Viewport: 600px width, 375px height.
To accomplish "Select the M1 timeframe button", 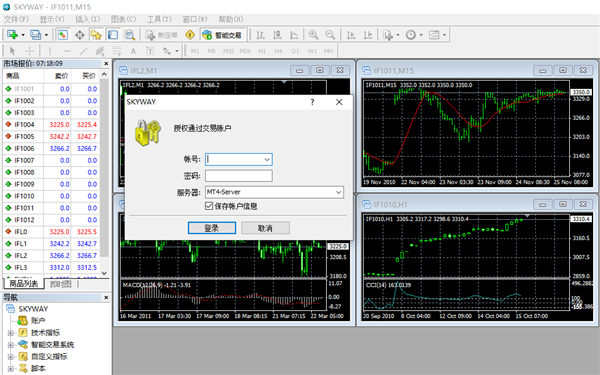I will 195,51.
